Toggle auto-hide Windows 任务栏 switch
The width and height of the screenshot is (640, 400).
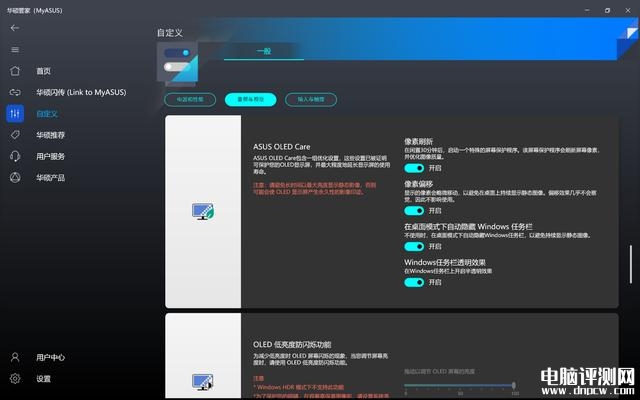point(414,247)
